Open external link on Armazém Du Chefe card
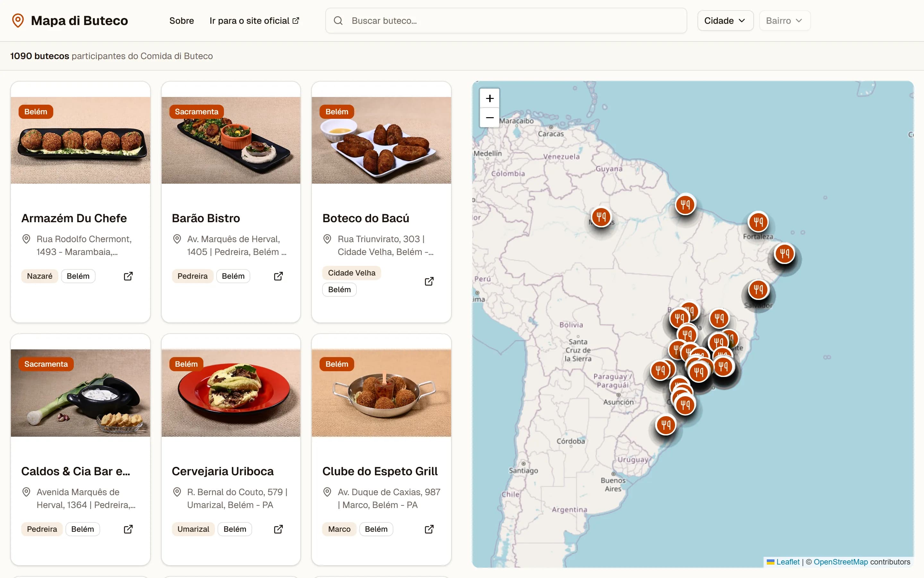The height and width of the screenshot is (578, 924). coord(128,276)
